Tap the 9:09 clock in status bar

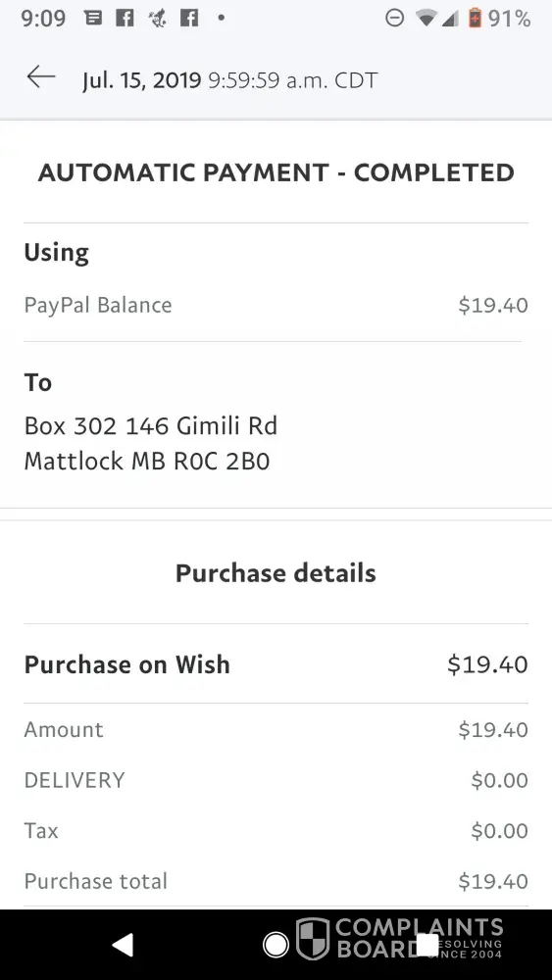43,19
